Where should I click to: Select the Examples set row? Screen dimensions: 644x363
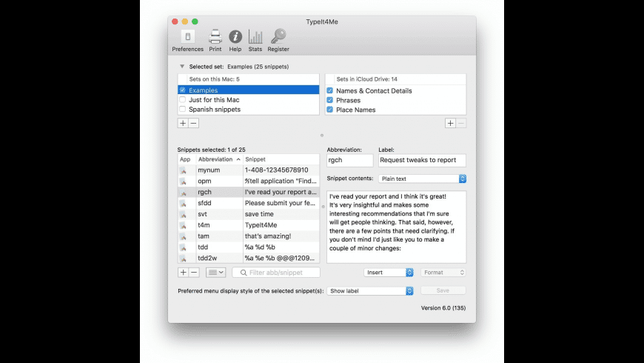click(249, 90)
